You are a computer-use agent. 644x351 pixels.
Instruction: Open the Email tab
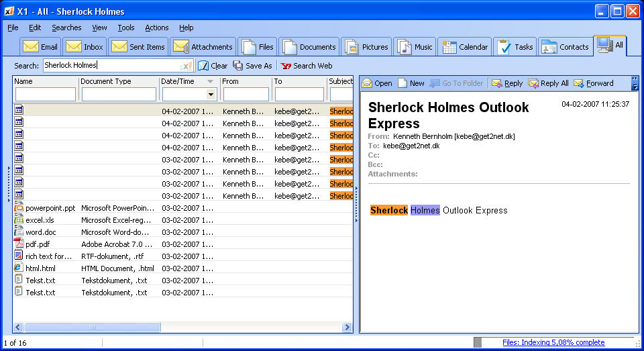41,47
